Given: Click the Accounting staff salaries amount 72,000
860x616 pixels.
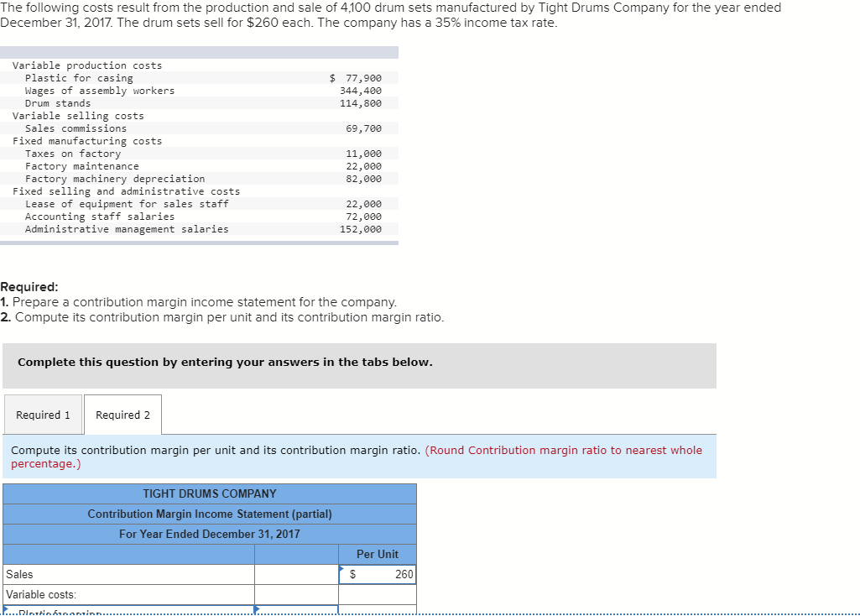Looking at the screenshot, I should 363,217.
